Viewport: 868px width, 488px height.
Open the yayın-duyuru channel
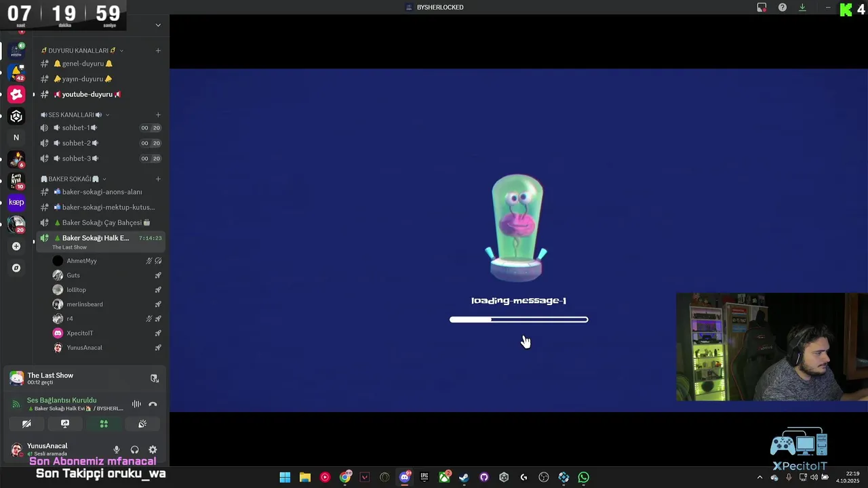[100, 79]
